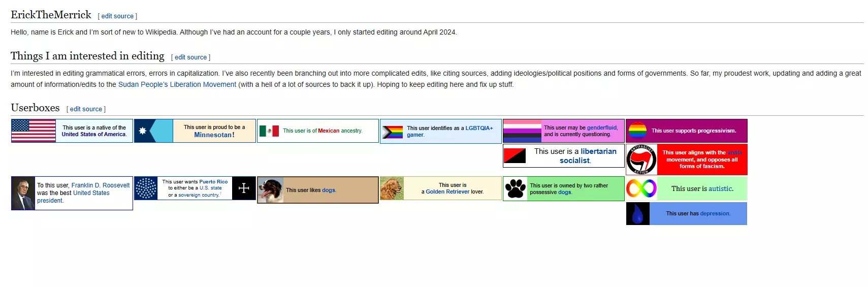The image size is (868, 287).
Task: Follow the U.S. state link
Action: [211, 188]
